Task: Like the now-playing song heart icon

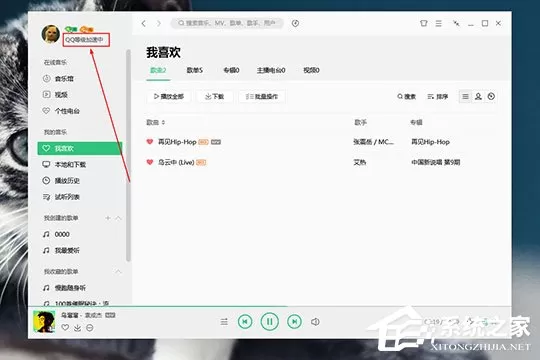Action: click(x=65, y=328)
